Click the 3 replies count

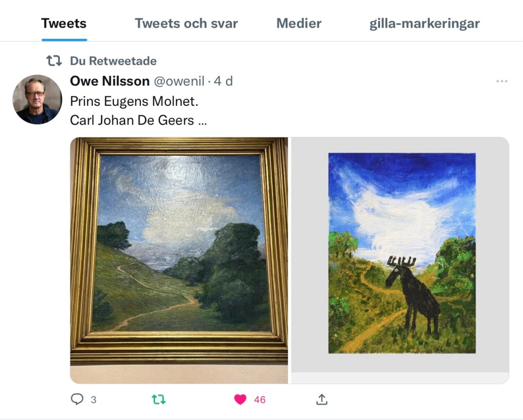(94, 400)
